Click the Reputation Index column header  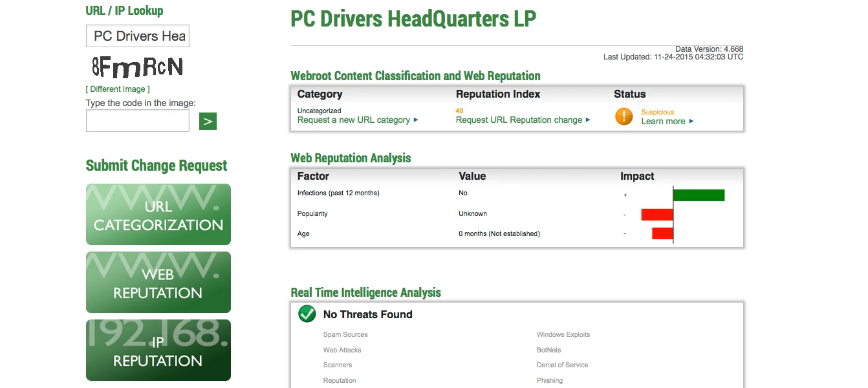498,94
